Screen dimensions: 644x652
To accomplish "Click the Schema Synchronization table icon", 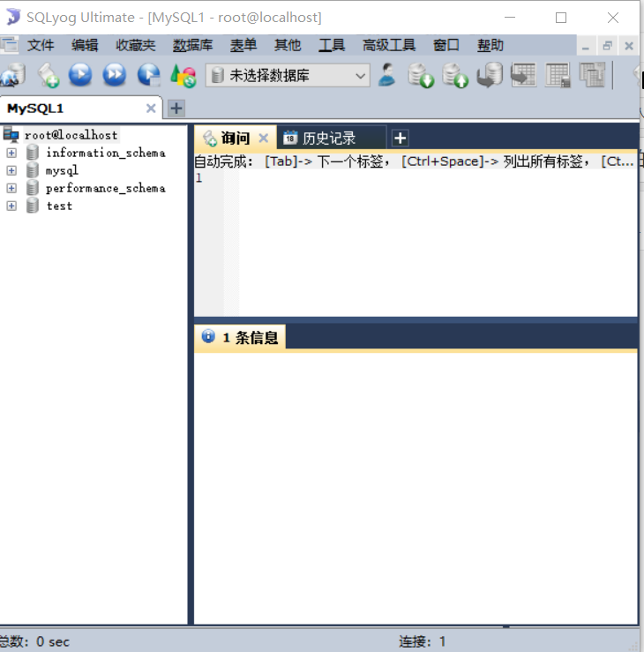I will click(x=523, y=75).
